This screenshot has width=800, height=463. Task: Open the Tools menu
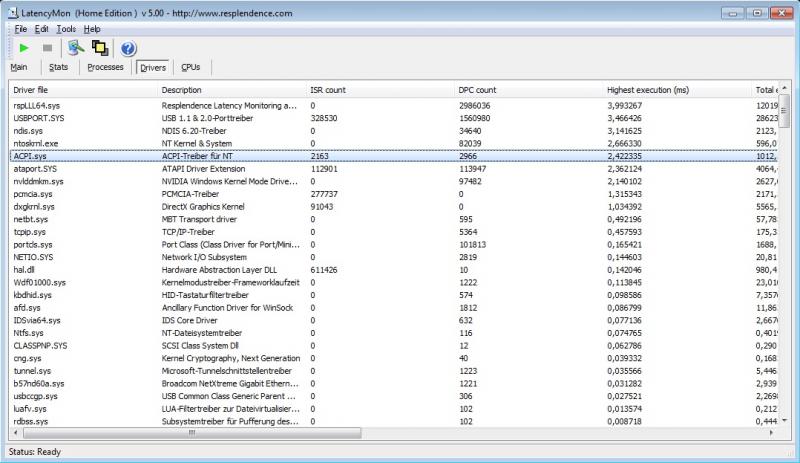tap(65, 29)
